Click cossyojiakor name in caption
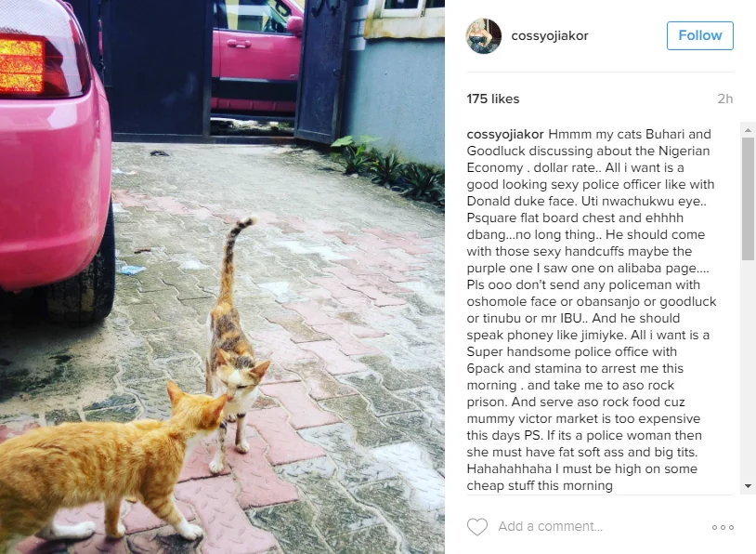This screenshot has width=756, height=554. point(505,134)
